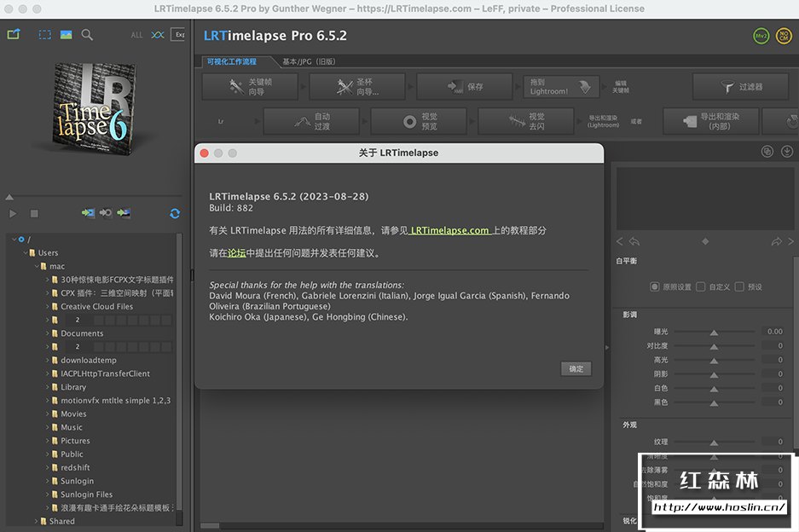799x532 pixels.
Task: Go to next keyframe chevron
Action: [x=790, y=241]
